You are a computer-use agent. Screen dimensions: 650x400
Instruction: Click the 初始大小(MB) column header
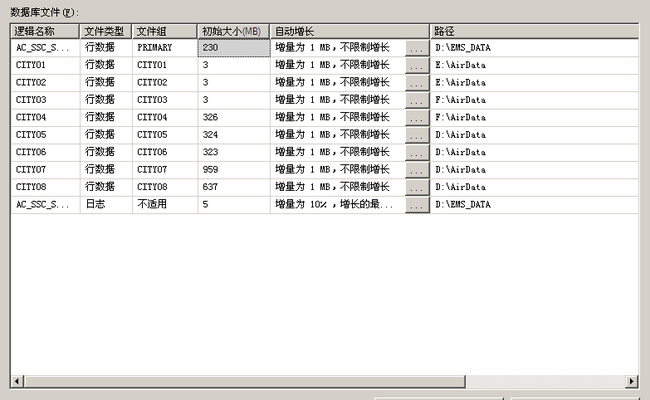[234, 32]
